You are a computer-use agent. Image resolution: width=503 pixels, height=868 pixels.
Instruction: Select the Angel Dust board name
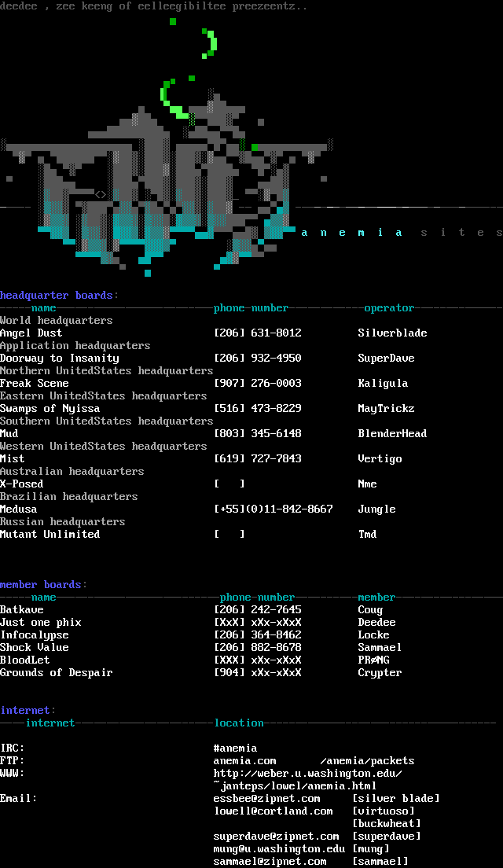31,333
